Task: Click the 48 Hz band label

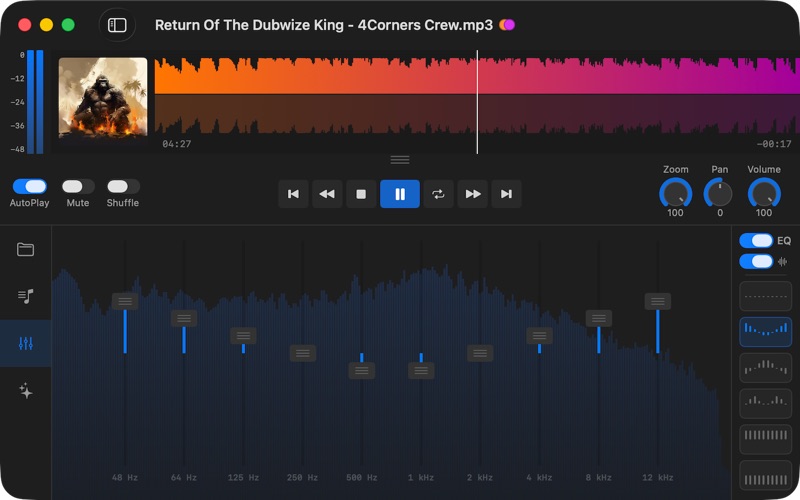Action: pyautogui.click(x=125, y=478)
